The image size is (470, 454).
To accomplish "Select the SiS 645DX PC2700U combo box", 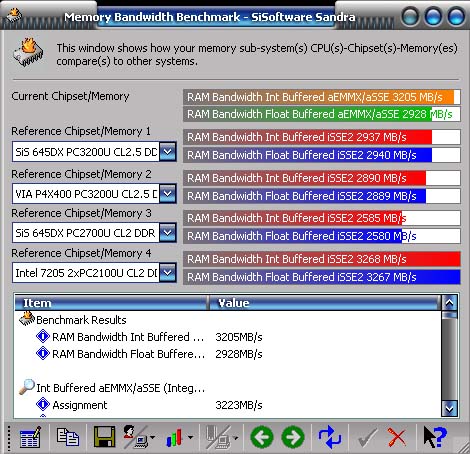I will [x=94, y=232].
